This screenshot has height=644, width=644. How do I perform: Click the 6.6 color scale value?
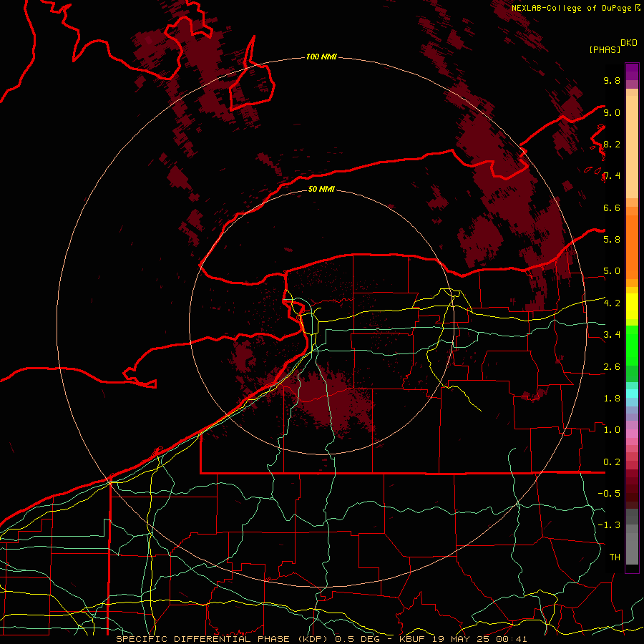612,208
